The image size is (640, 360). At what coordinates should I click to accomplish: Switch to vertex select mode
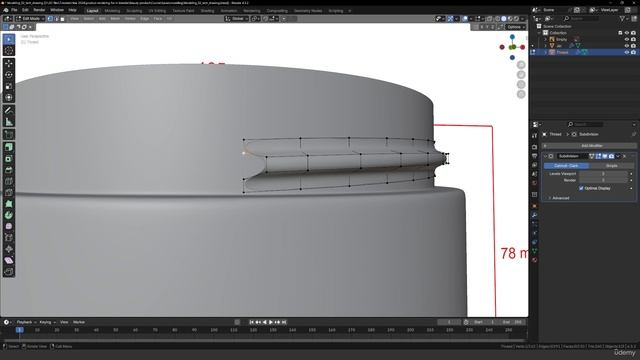[x=50, y=19]
